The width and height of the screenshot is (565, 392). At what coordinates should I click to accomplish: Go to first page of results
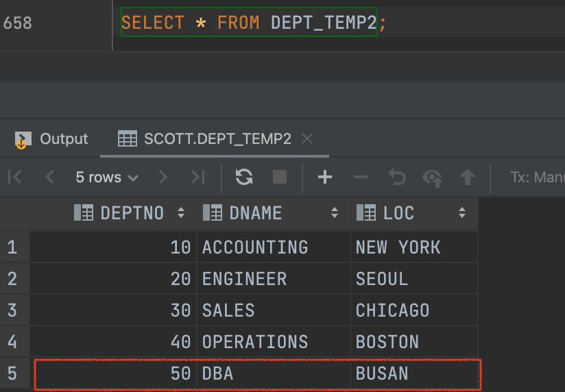click(15, 177)
